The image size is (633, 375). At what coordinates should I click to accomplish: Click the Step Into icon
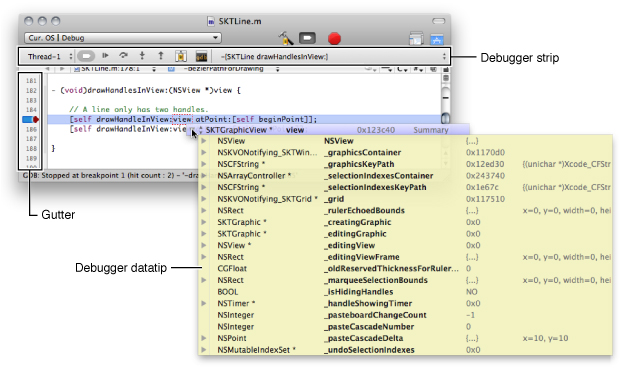point(142,56)
